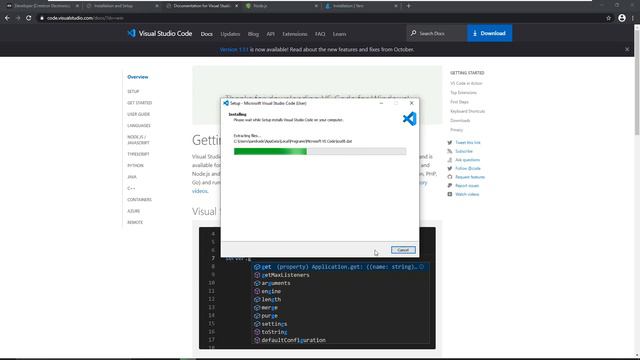Dismiss the version announcement banner
The height and width of the screenshot is (360, 640).
point(627,49)
